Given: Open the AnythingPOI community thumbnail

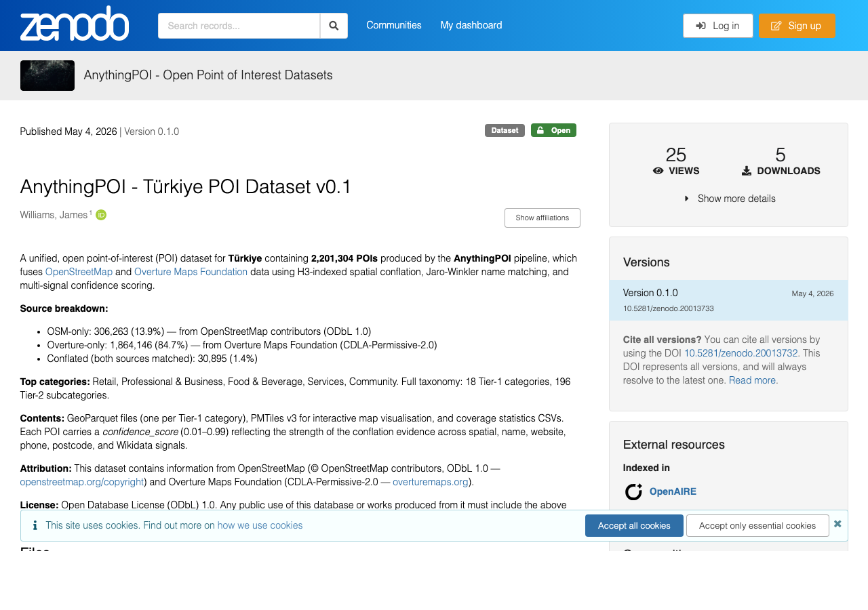Looking at the screenshot, I should coord(47,75).
